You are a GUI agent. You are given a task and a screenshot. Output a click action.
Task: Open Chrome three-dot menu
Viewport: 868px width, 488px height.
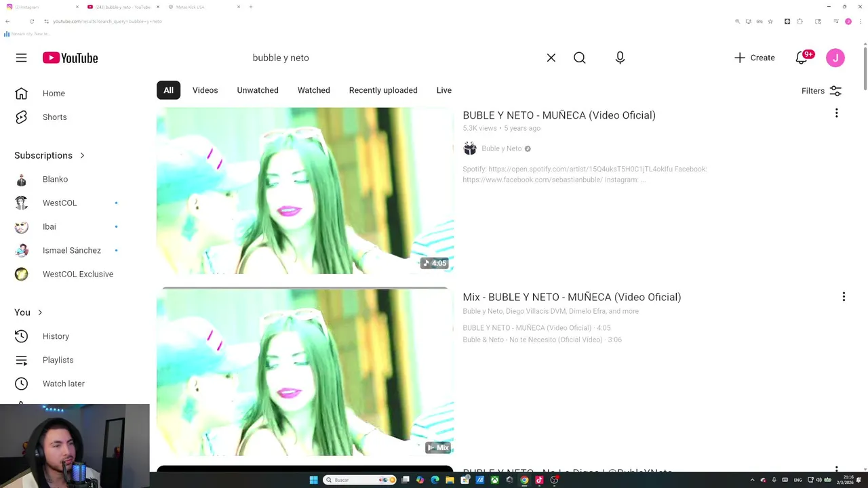tap(861, 21)
